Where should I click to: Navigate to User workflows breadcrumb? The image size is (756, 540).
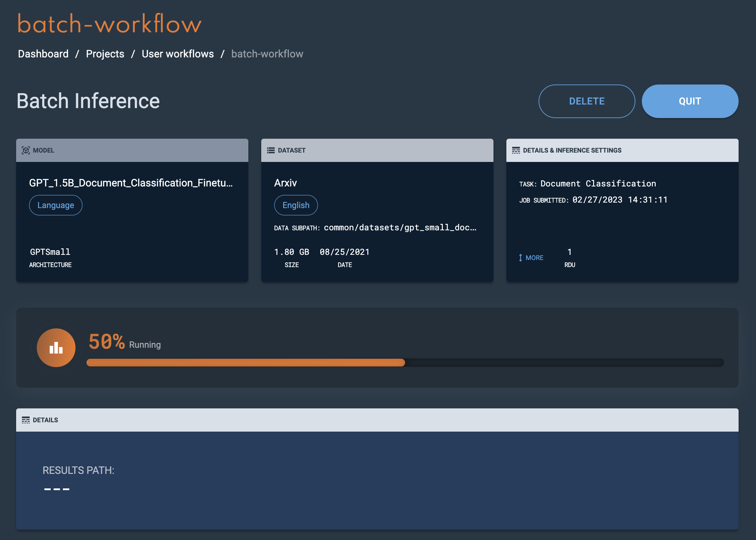coord(177,54)
